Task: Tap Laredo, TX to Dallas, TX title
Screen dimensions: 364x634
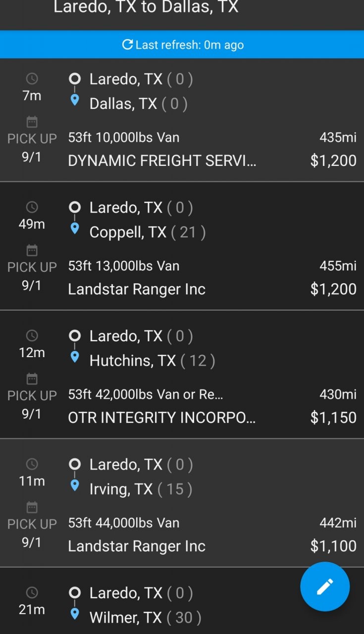Action: tap(146, 7)
